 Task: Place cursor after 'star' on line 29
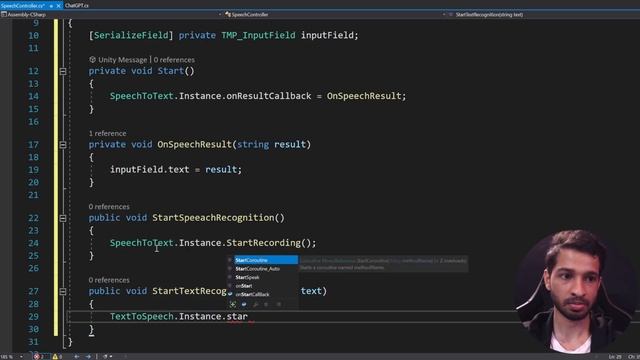(248, 317)
